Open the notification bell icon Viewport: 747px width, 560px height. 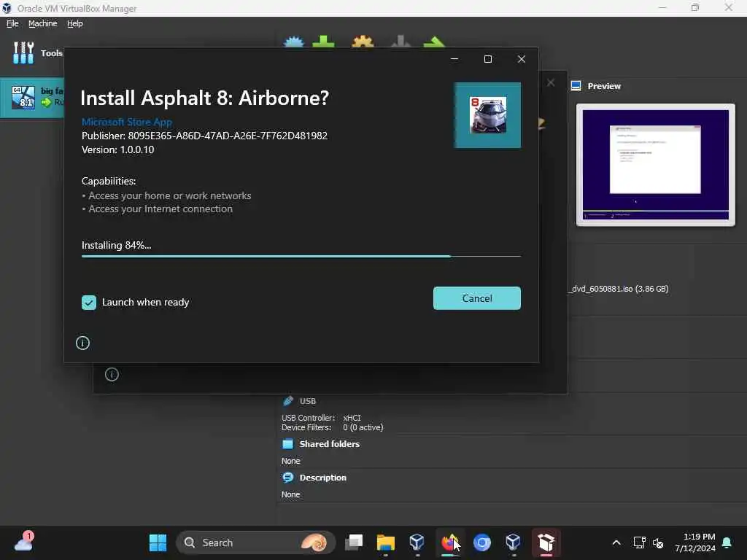pos(727,542)
